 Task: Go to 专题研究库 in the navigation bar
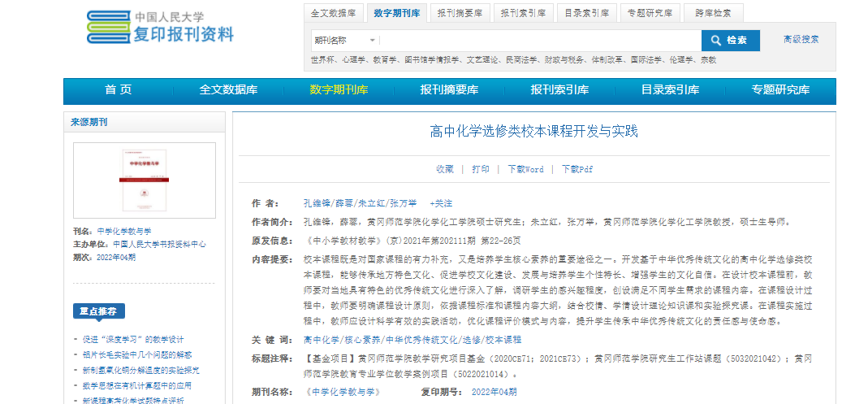(x=780, y=90)
